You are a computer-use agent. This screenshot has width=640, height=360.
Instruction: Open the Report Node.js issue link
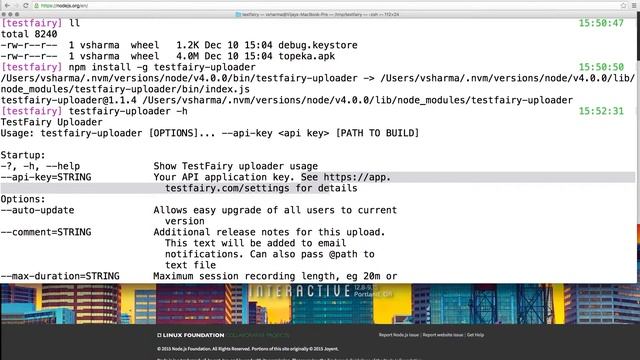(x=399, y=335)
